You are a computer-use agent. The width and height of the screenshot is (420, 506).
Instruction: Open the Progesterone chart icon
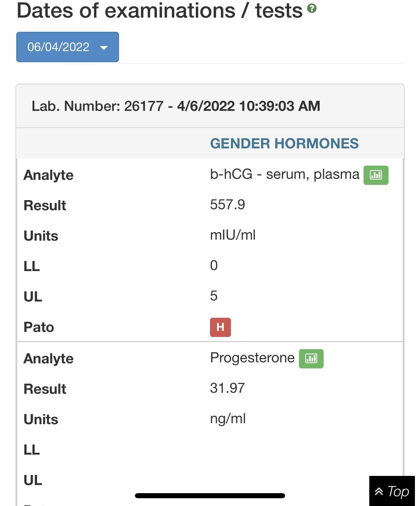pos(311,359)
